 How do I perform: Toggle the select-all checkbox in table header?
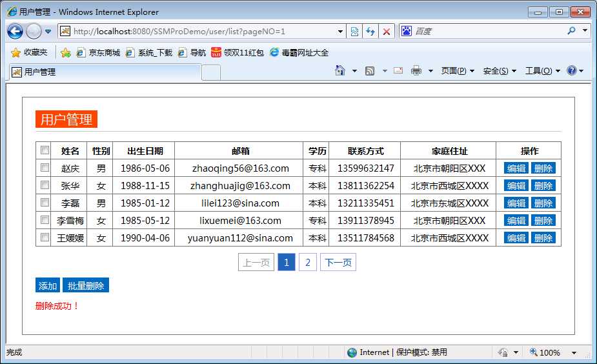(45, 150)
